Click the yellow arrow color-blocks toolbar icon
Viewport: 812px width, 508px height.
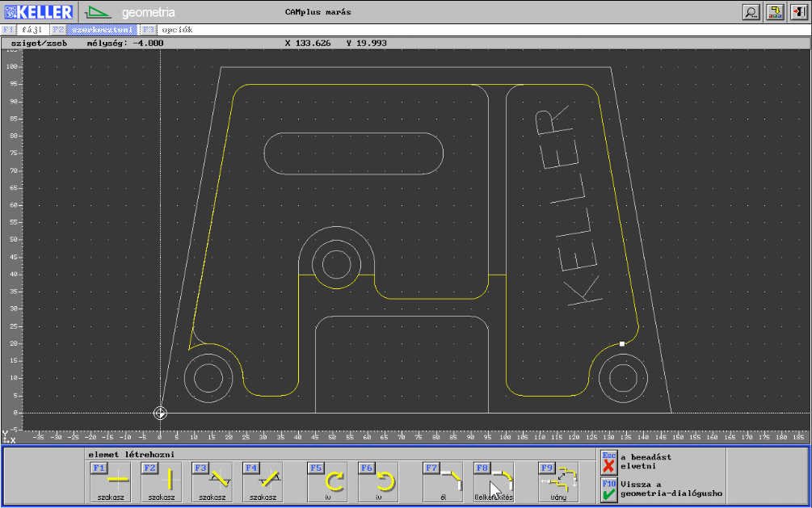(775, 12)
